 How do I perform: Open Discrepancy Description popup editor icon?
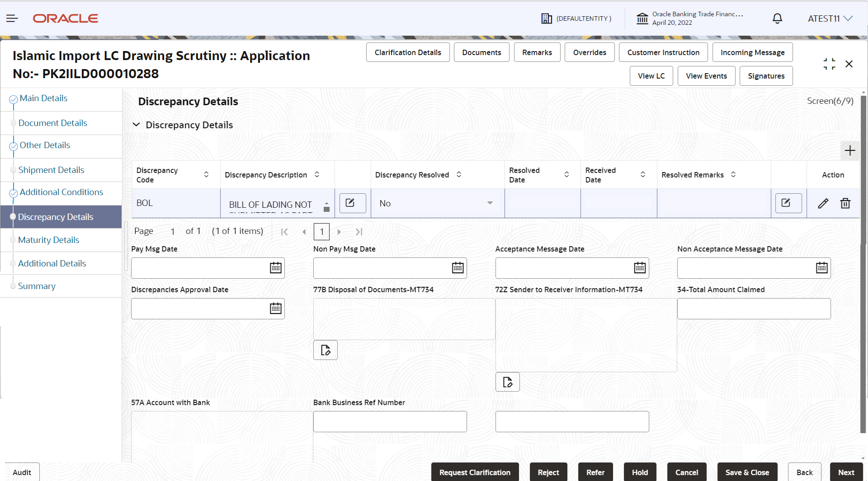[352, 203]
